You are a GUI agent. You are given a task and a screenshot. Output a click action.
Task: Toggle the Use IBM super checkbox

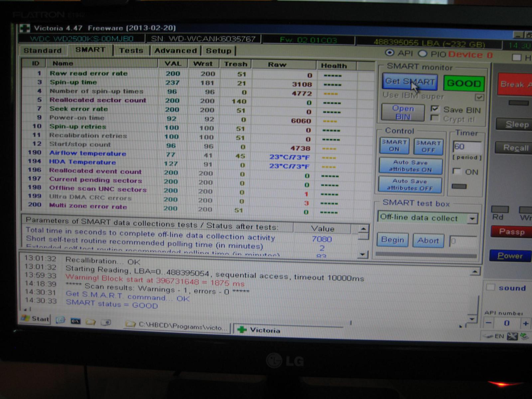pos(479,97)
